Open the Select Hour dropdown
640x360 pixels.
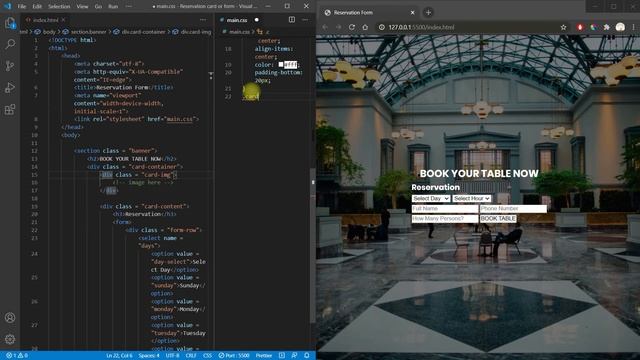click(471, 198)
